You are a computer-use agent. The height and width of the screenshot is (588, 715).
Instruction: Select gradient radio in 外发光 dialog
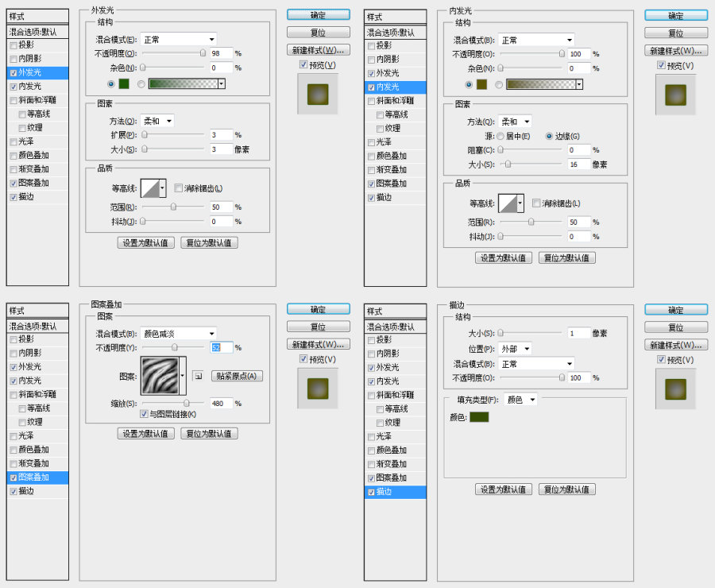click(141, 84)
